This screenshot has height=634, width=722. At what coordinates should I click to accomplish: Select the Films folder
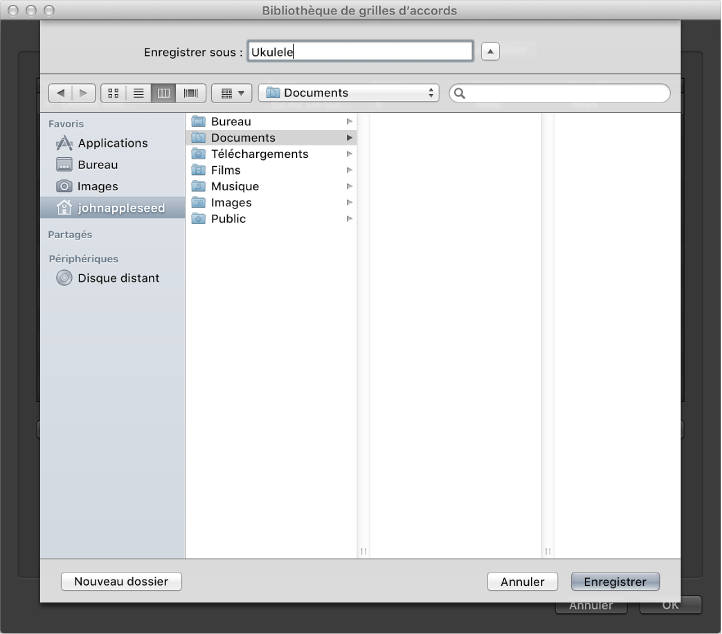point(272,170)
